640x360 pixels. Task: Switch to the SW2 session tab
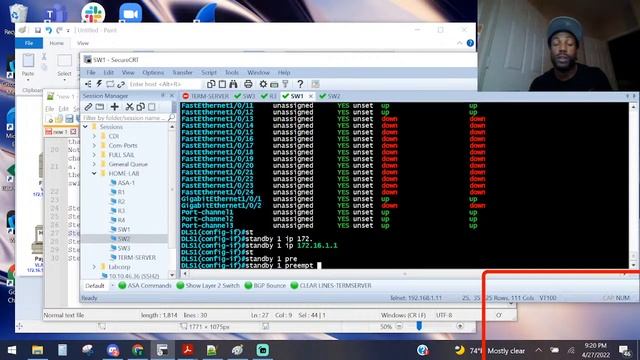[330, 96]
